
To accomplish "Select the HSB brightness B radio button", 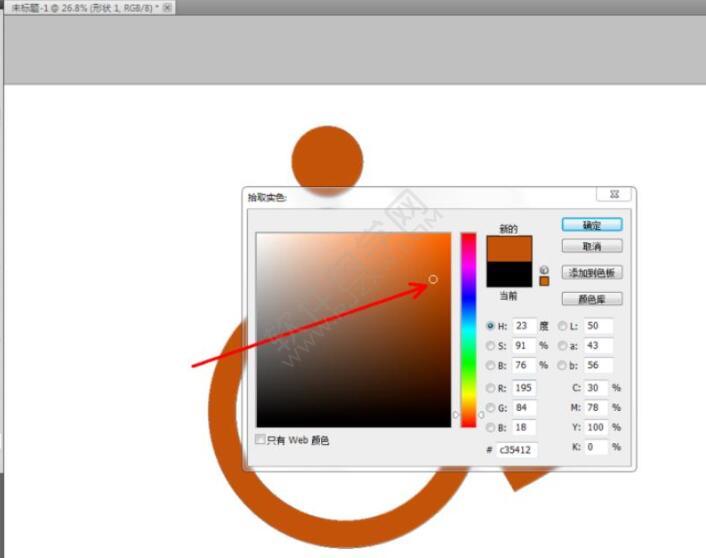I will tap(490, 365).
